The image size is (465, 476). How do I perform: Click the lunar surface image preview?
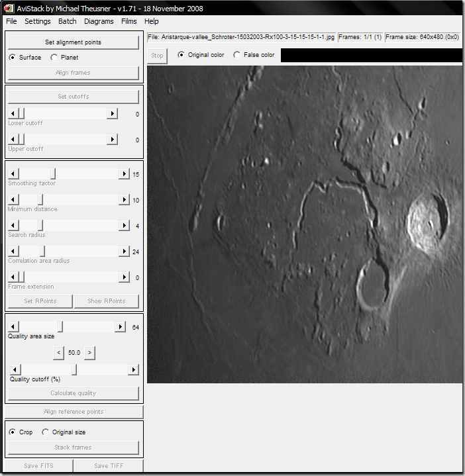[305, 224]
